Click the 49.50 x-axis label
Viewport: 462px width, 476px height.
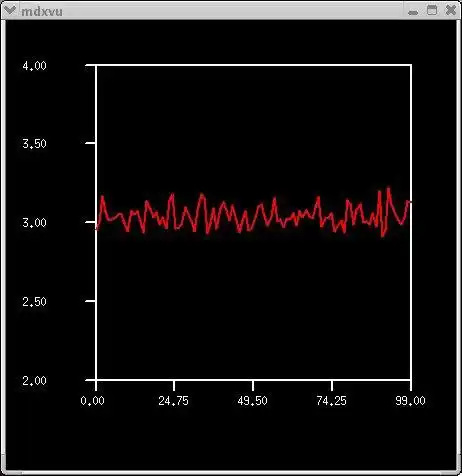[252, 401]
